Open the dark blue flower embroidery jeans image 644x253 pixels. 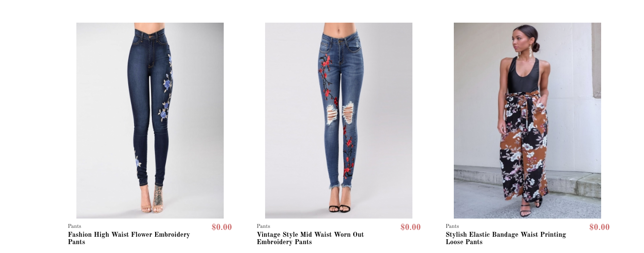point(150,121)
